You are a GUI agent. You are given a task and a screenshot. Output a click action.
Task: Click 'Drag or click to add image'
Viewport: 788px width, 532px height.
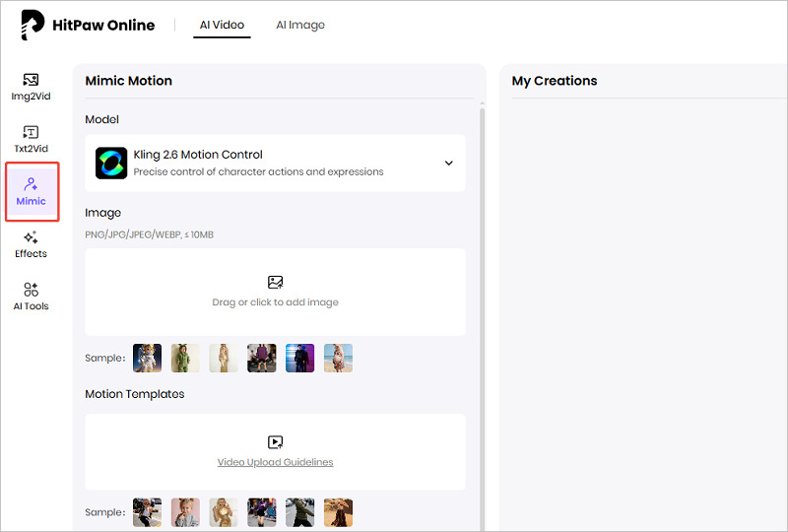point(275,302)
